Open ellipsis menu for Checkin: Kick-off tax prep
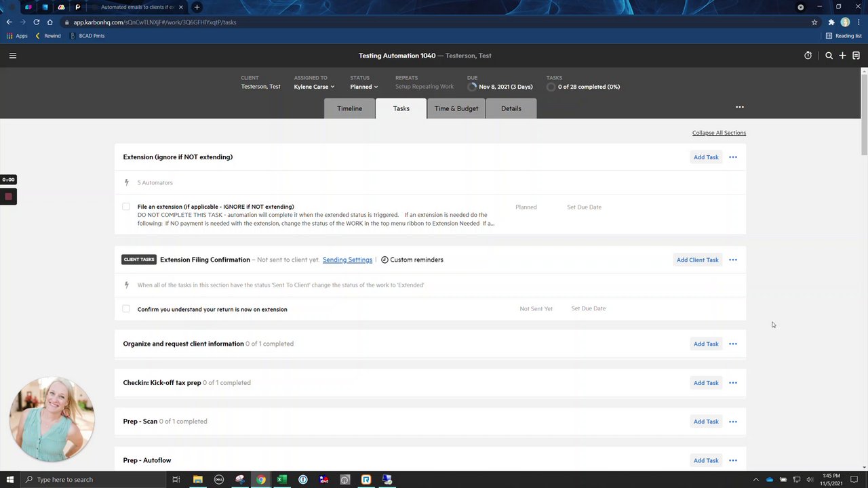This screenshot has height=488, width=868. click(x=733, y=383)
